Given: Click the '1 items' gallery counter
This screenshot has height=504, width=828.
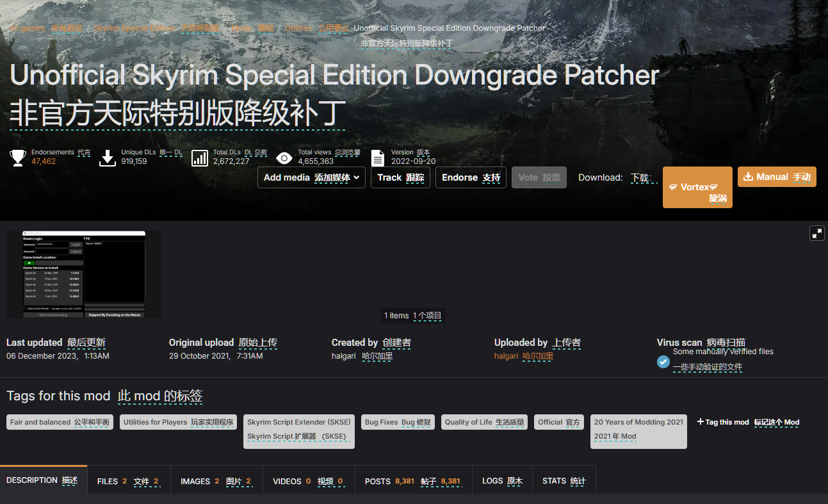Looking at the screenshot, I should (x=413, y=316).
